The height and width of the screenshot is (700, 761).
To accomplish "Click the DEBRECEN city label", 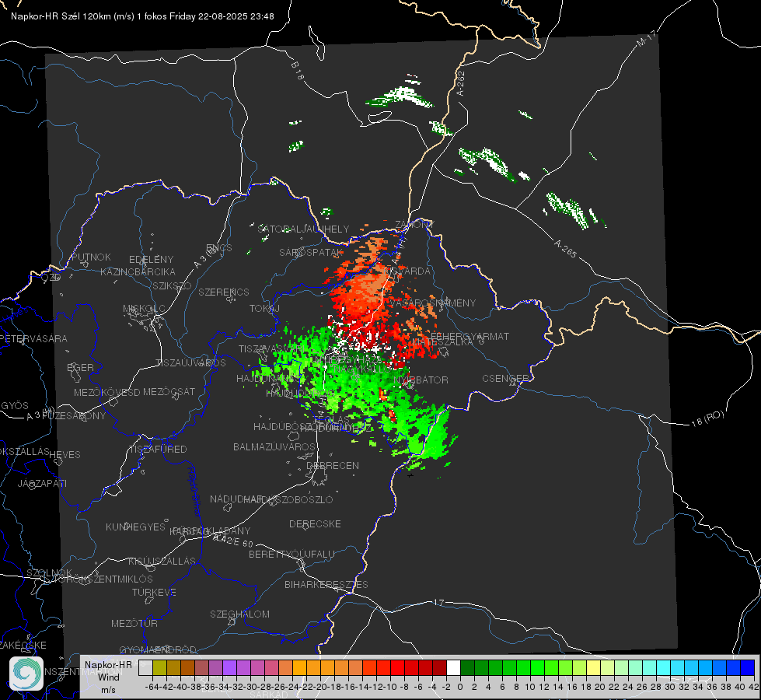I will coord(333,465).
